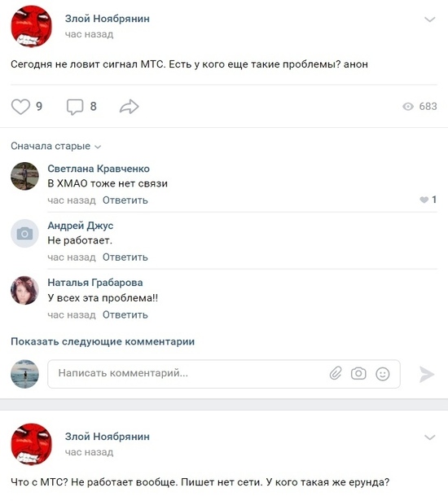The height and width of the screenshot is (501, 448).
Task: Like the post about MTS signal
Action: pos(20,107)
